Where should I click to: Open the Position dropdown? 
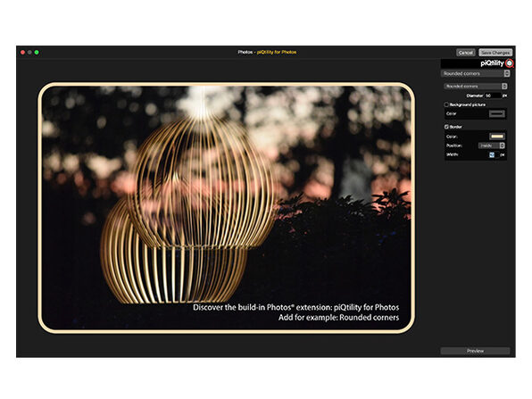point(492,145)
